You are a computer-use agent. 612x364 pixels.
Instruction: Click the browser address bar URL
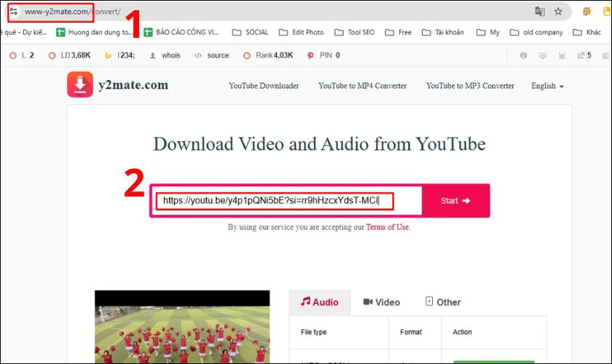73,12
